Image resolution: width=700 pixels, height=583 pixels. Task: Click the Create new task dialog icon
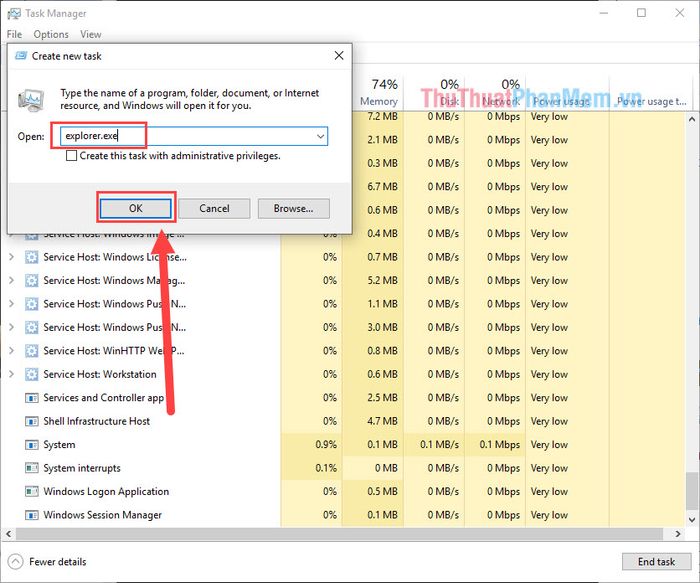point(21,56)
